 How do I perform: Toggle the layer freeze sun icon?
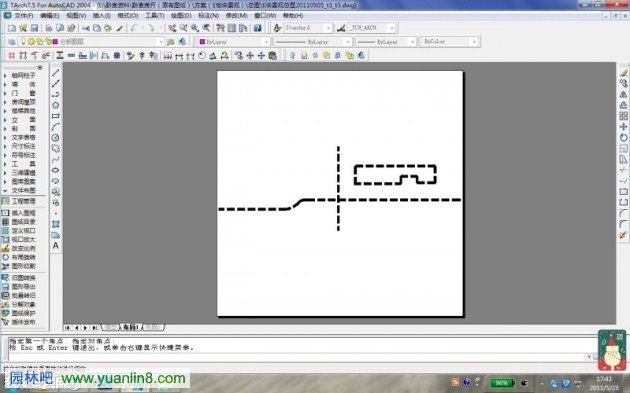point(31,41)
